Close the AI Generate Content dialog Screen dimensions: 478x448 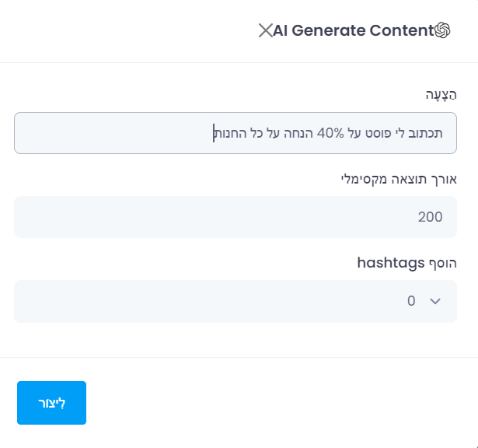click(265, 30)
